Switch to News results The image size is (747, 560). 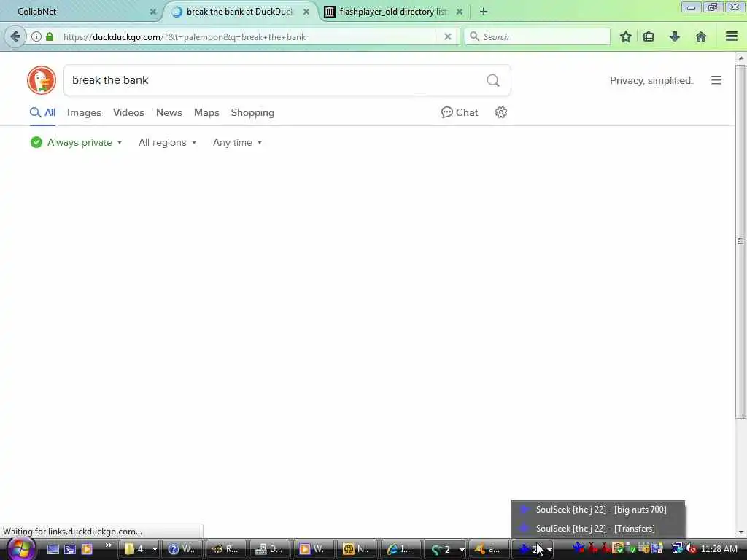coord(169,112)
